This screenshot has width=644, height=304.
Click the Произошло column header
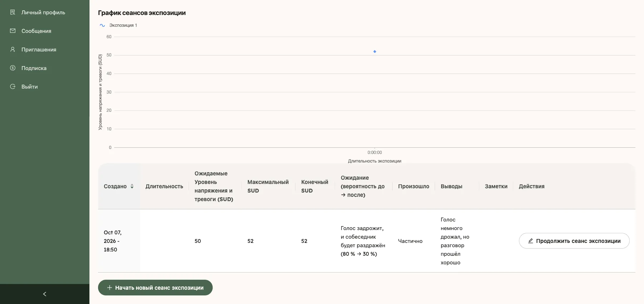(x=414, y=186)
